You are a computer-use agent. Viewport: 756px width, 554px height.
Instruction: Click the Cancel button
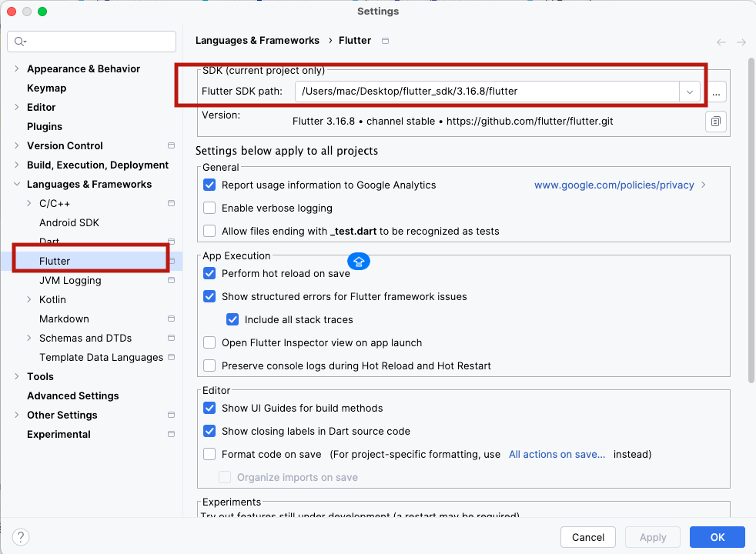coord(587,537)
